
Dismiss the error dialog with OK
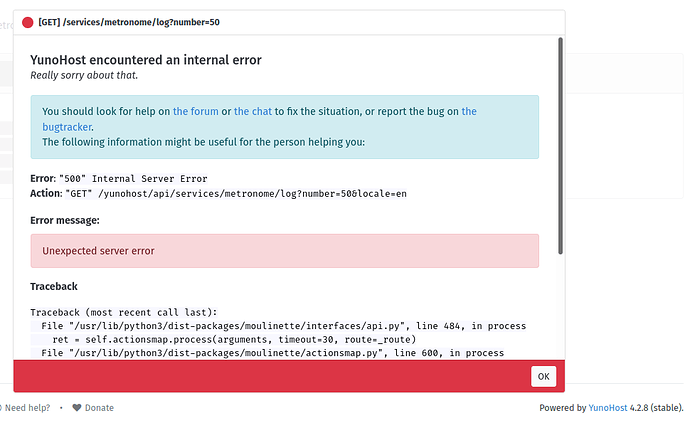(543, 376)
